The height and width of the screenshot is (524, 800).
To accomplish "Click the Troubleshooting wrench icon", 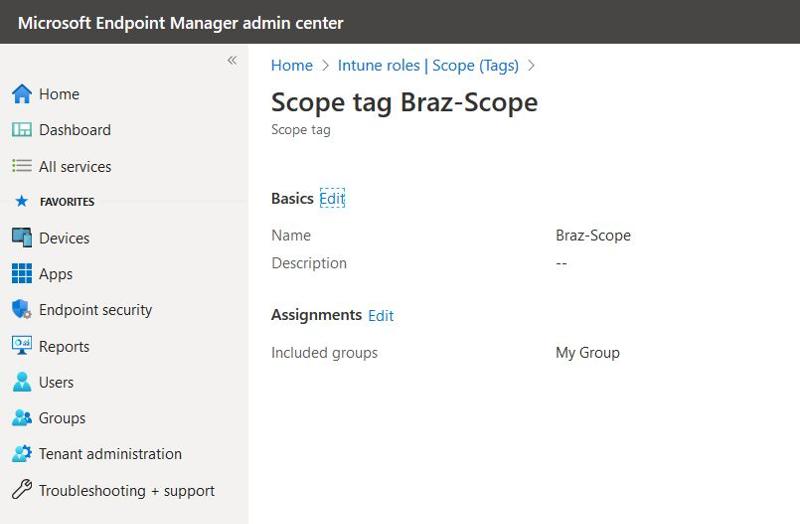I will click(x=22, y=490).
